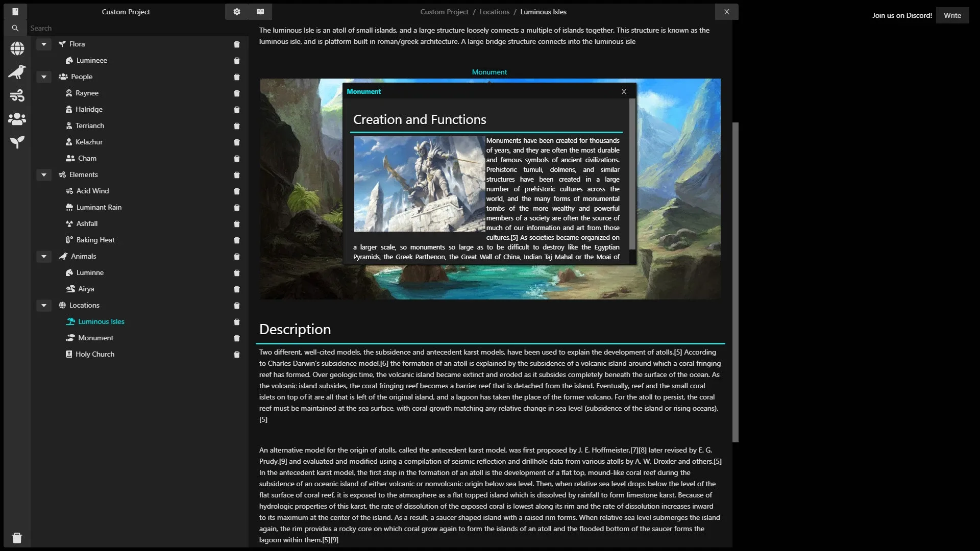The image size is (980, 551).
Task: Toggle the reader view icon beside the gear
Action: click(260, 12)
